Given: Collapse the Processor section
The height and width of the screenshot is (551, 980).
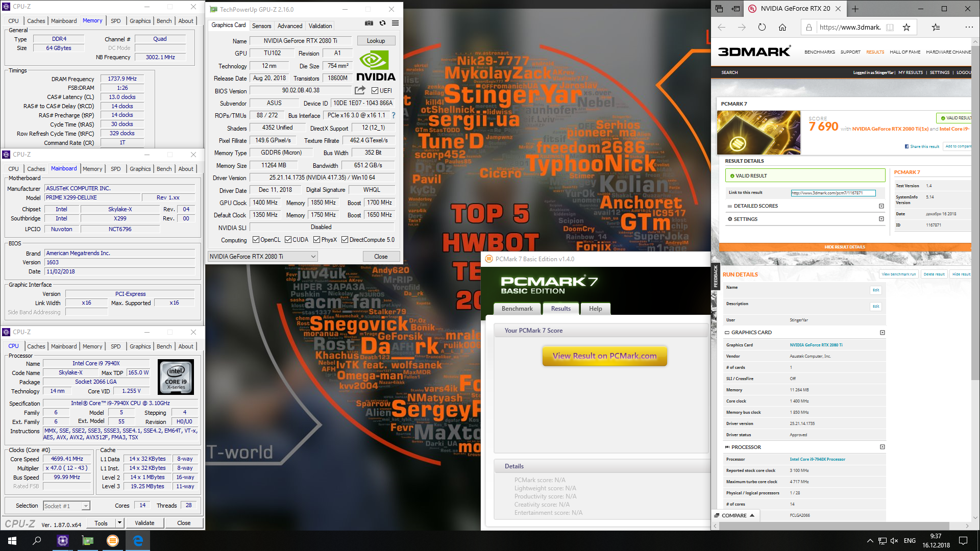Looking at the screenshot, I should pyautogui.click(x=882, y=447).
